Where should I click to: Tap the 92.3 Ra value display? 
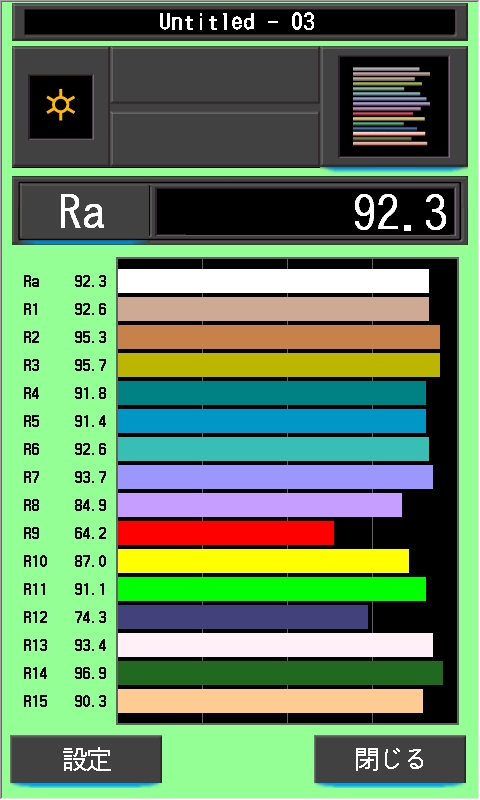click(x=305, y=211)
